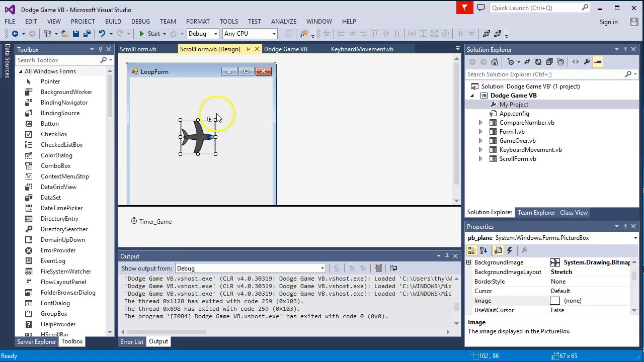Select the GroupBox control in Toolbox
The height and width of the screenshot is (362, 644).
tap(54, 314)
